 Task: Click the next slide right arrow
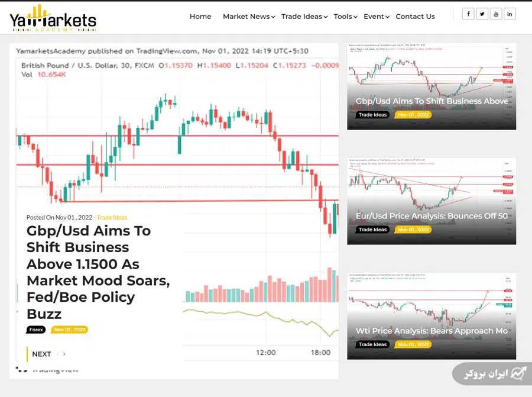tap(64, 354)
